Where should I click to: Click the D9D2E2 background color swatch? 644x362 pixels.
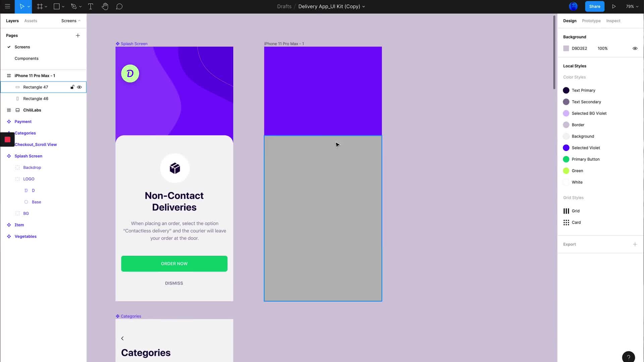tap(566, 48)
